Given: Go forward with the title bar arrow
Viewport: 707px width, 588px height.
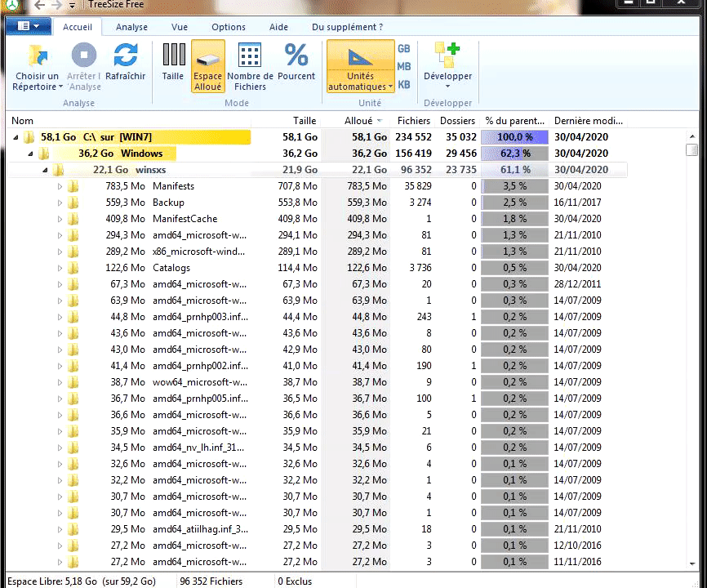Looking at the screenshot, I should pyautogui.click(x=56, y=5).
